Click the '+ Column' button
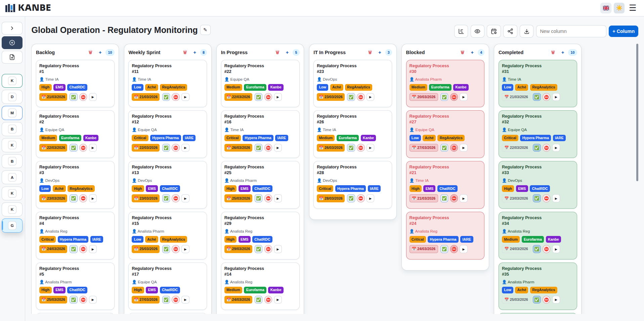 (623, 31)
